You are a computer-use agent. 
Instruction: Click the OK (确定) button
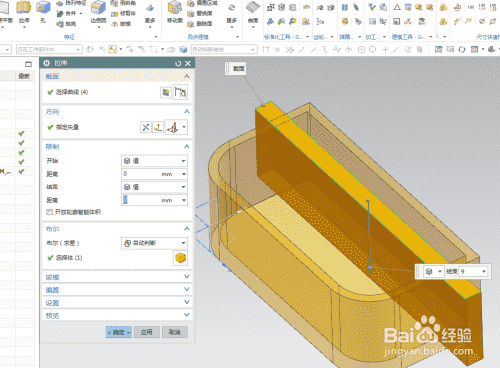[x=119, y=332]
